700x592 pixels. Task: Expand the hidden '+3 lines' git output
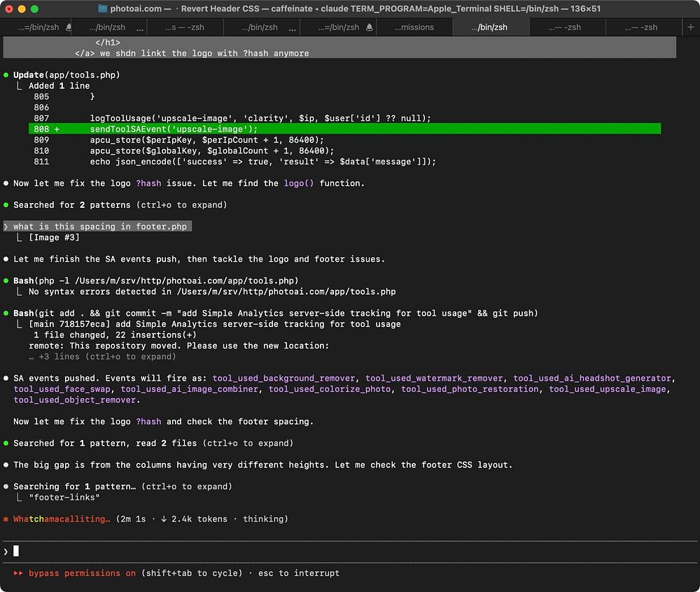click(x=102, y=356)
